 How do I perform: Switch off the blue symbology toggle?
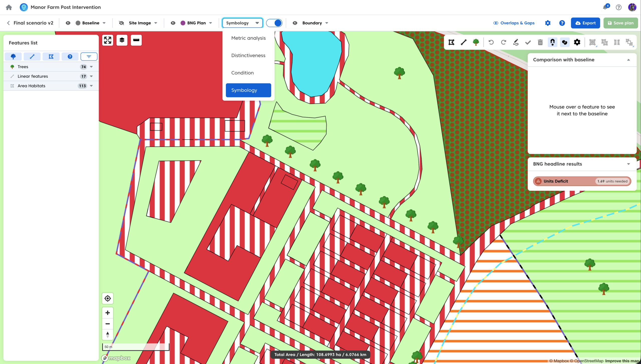pos(274,23)
